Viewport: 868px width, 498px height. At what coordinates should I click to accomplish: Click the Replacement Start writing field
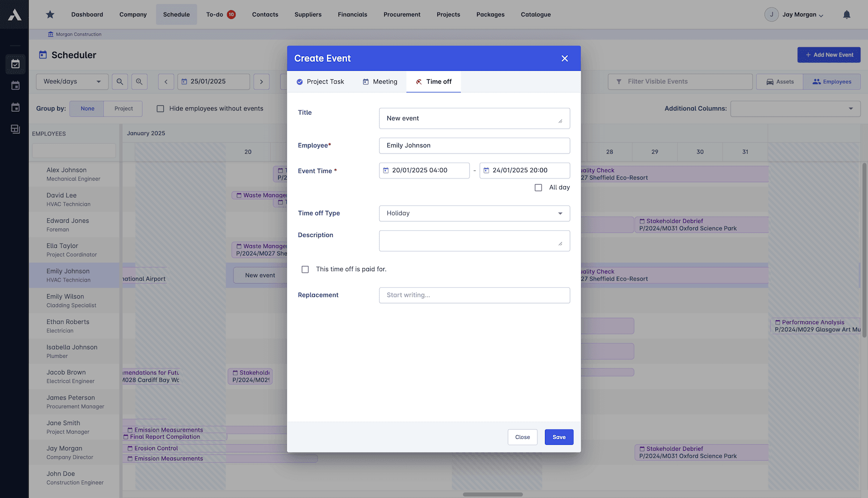474,295
